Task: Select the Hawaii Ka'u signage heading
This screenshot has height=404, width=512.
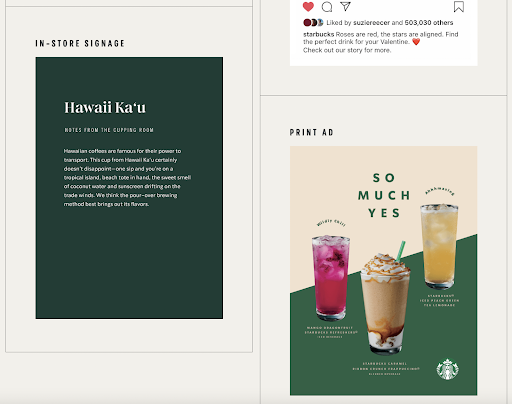Action: click(x=105, y=107)
